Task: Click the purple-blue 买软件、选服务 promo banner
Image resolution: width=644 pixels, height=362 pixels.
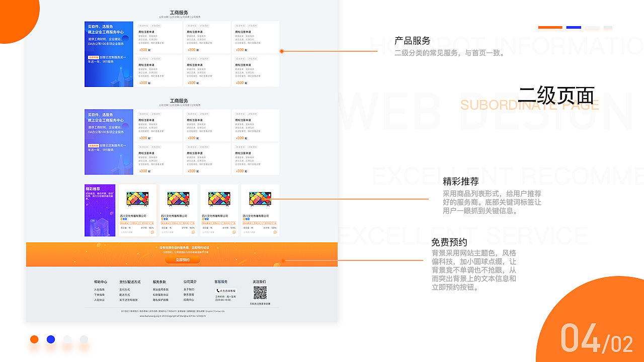Action: coord(109,142)
